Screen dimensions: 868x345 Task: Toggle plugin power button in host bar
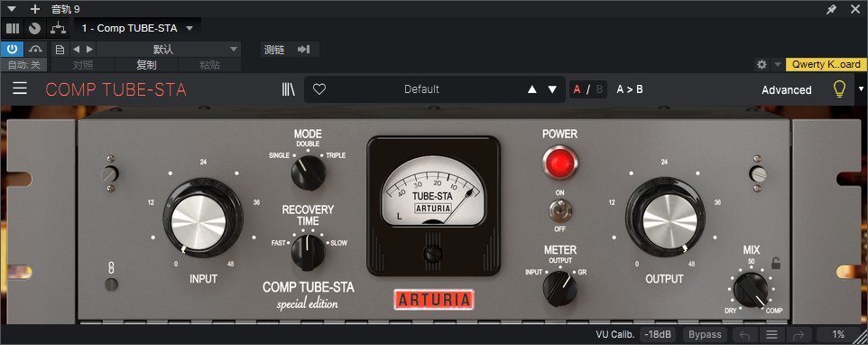12,50
